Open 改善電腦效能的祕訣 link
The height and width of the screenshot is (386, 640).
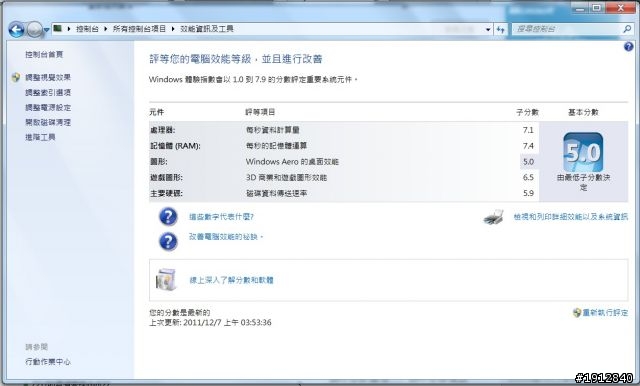point(225,237)
